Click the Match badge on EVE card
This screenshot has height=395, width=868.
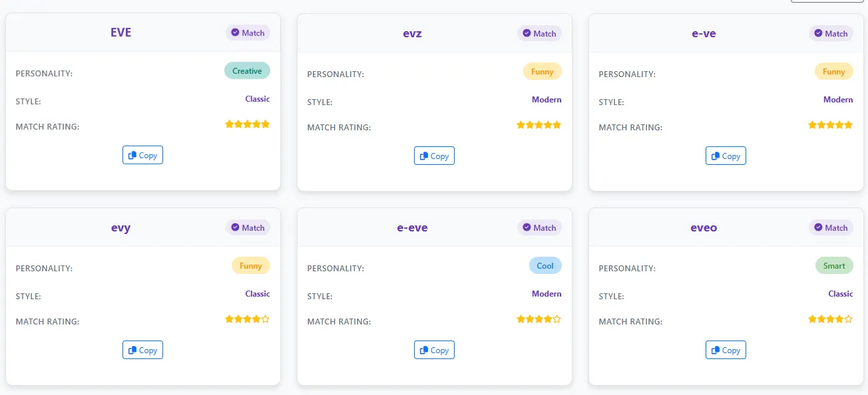click(248, 33)
